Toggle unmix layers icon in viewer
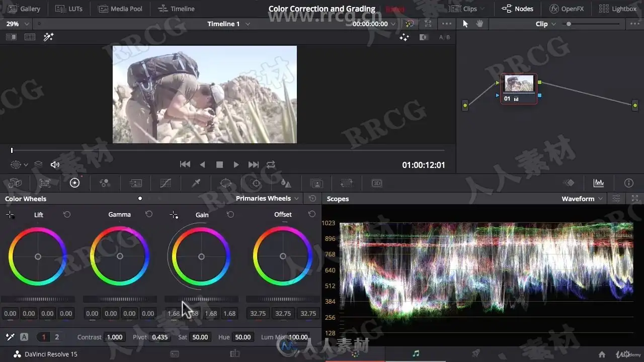Image resolution: width=644 pixels, height=362 pixels. (38, 164)
